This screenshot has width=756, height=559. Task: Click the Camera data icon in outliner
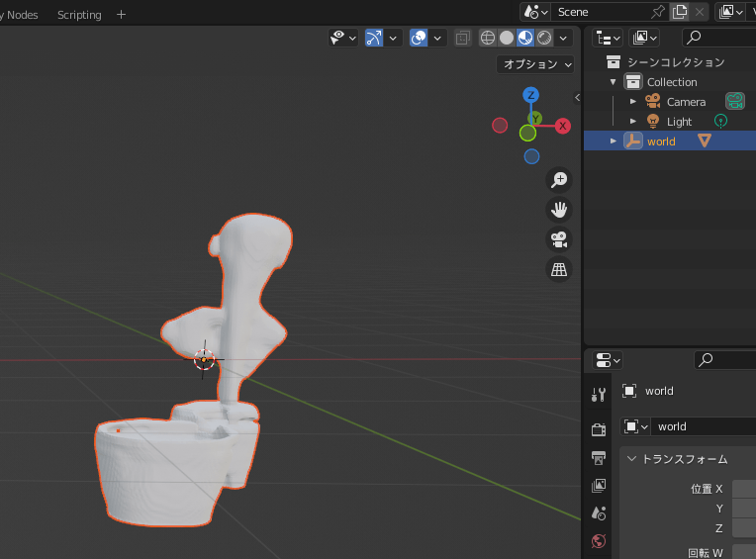735,101
